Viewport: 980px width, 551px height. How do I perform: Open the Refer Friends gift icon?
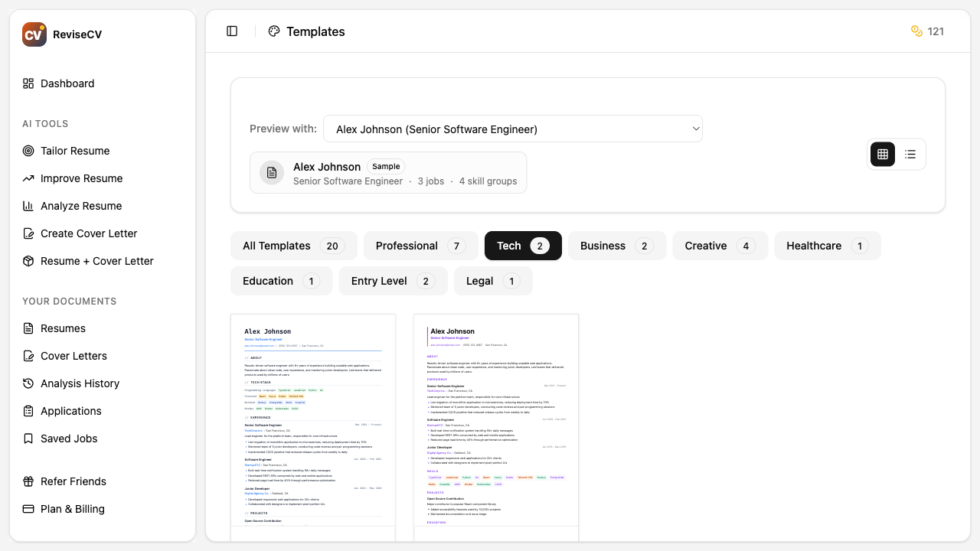[28, 481]
